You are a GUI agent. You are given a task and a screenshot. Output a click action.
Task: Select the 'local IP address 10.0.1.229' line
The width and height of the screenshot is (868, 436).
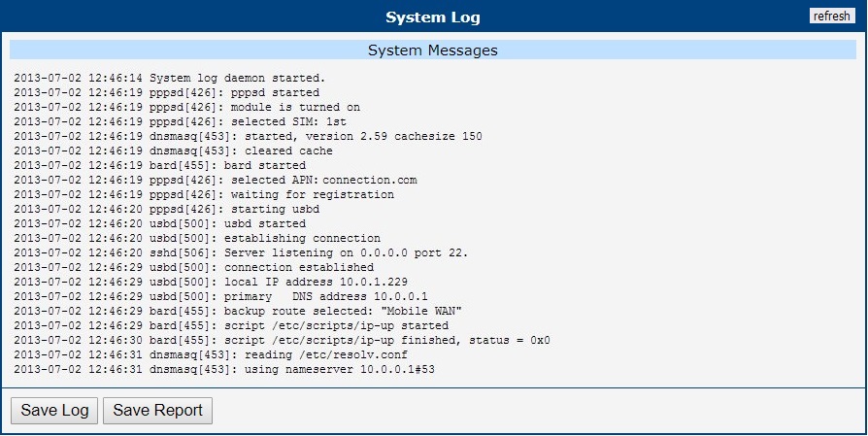click(x=211, y=282)
